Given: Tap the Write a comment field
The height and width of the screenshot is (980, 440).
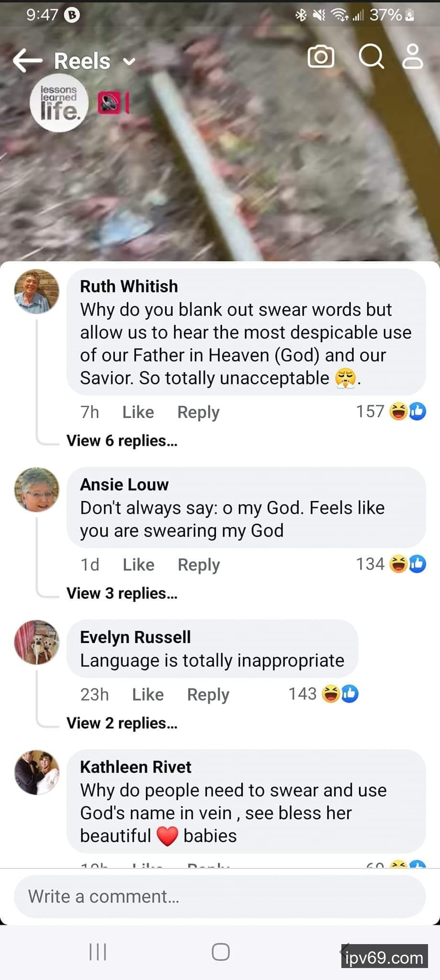Looking at the screenshot, I should [220, 896].
